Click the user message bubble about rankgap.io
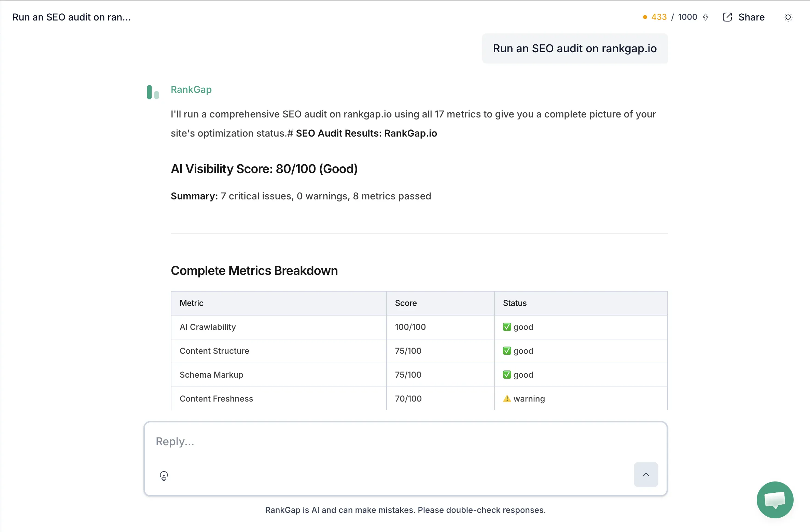The width and height of the screenshot is (810, 532). point(575,48)
